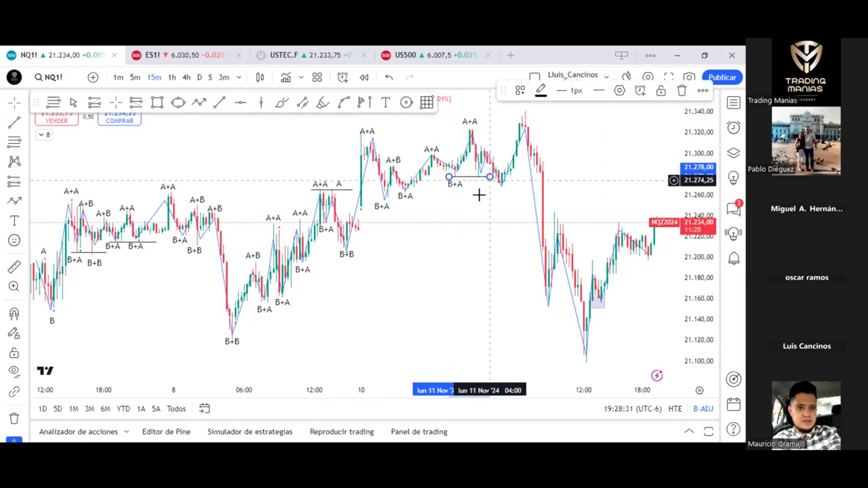Toggle B-ADJ contract adjustment
The width and height of the screenshot is (868, 488).
click(703, 409)
